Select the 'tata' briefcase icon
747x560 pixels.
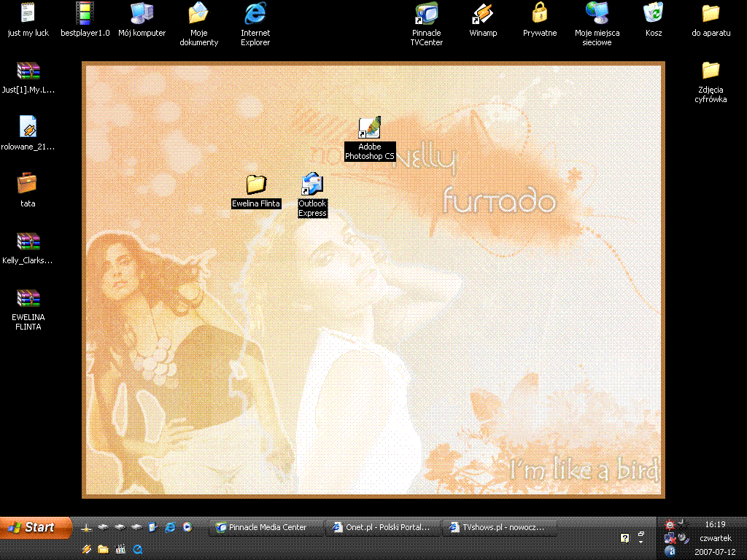click(27, 183)
